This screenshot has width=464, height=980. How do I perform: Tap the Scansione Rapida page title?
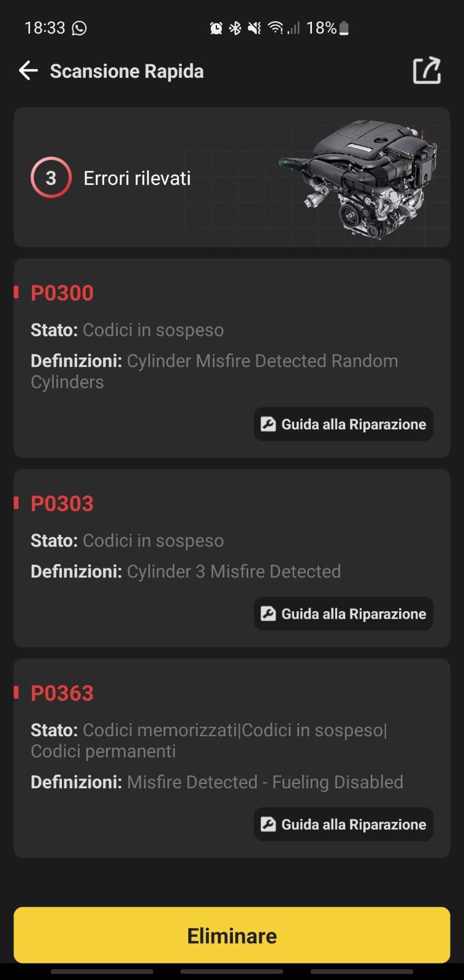127,72
